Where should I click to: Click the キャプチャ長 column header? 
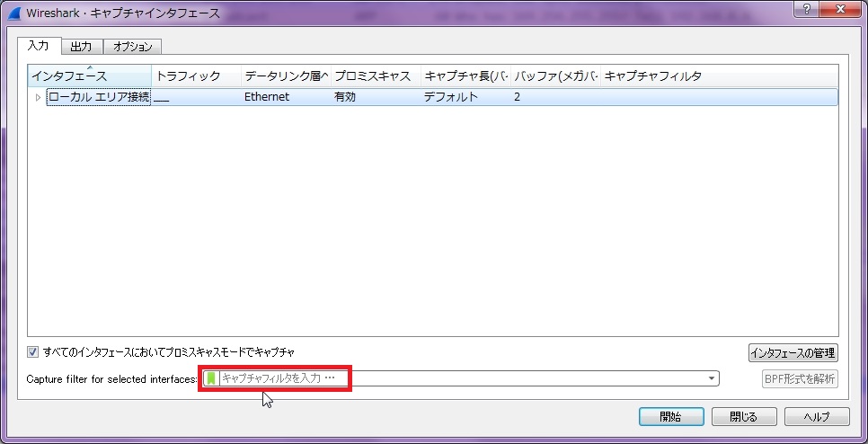click(465, 76)
